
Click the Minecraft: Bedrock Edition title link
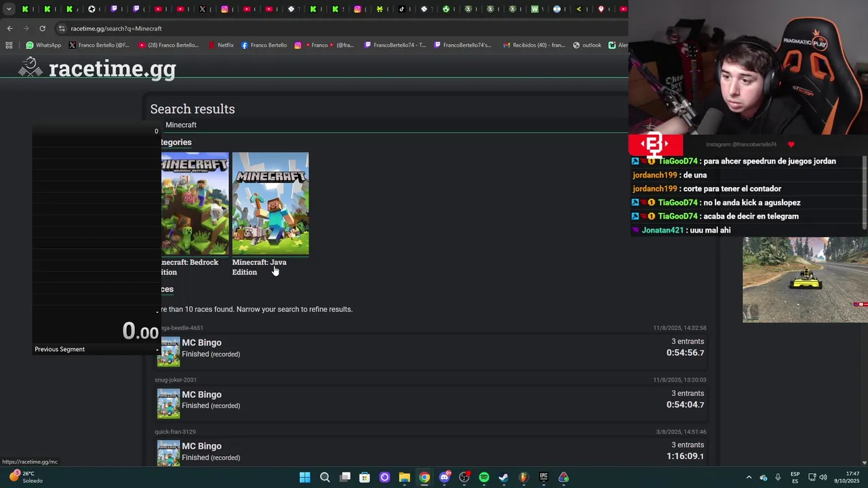click(190, 267)
